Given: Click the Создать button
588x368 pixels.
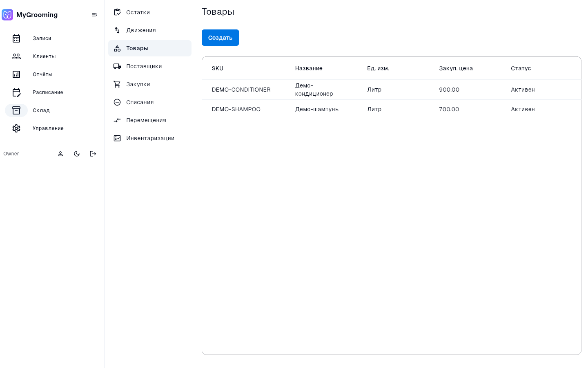Looking at the screenshot, I should tap(220, 38).
